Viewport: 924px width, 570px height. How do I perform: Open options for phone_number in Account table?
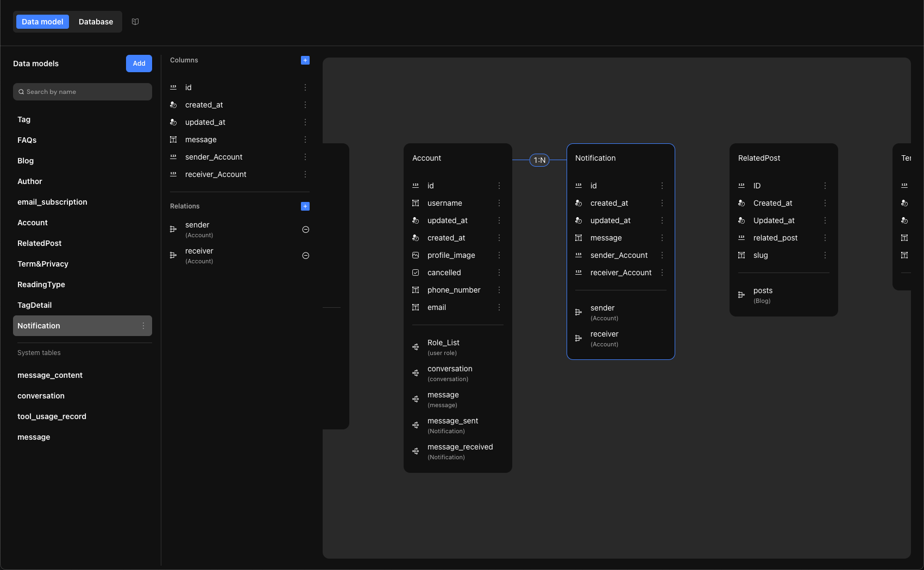click(499, 290)
